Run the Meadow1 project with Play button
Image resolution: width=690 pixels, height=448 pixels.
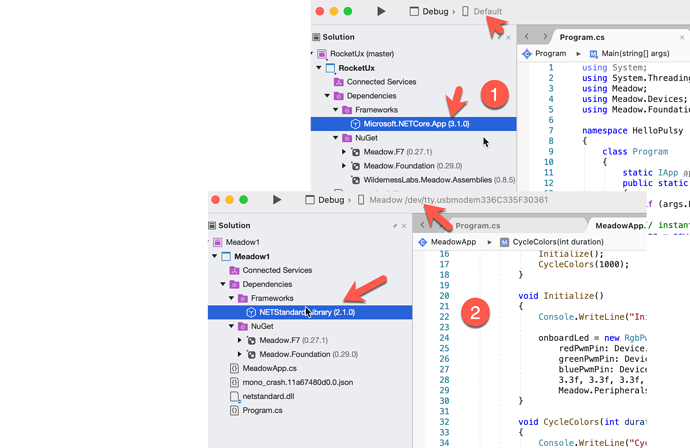point(277,200)
